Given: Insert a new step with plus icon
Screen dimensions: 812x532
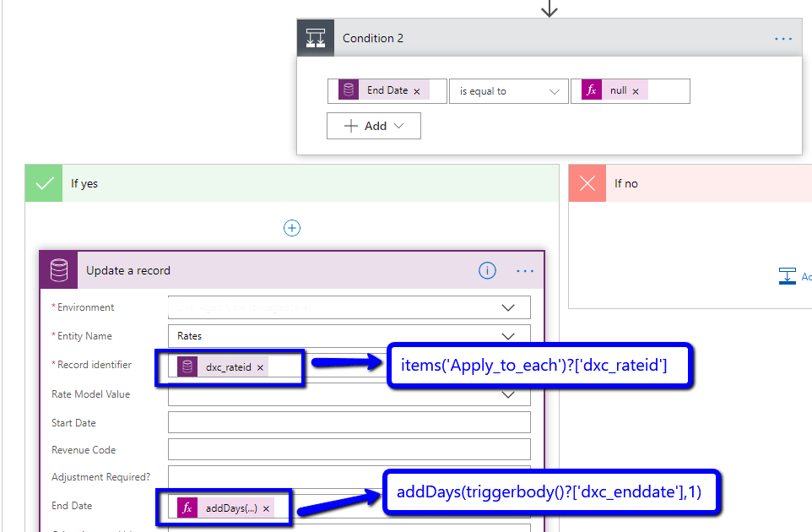Looking at the screenshot, I should (292, 228).
